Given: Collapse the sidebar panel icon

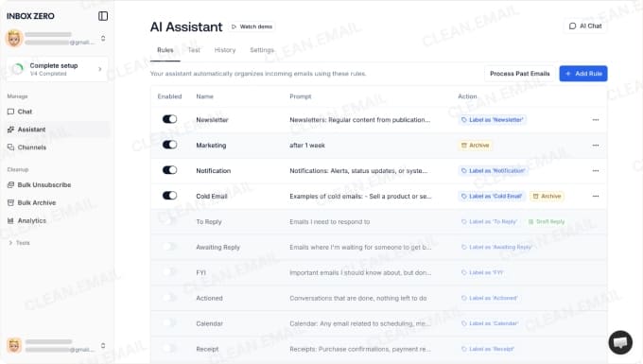Looking at the screenshot, I should click(x=103, y=16).
